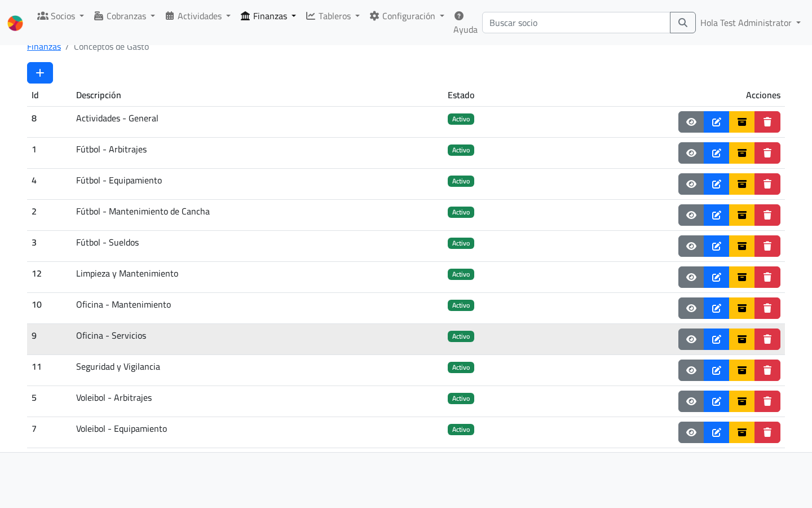Screen dimensions: 812x508
Task: View details of Voleibol - Arbitrajes
Action: pyautogui.click(x=691, y=401)
